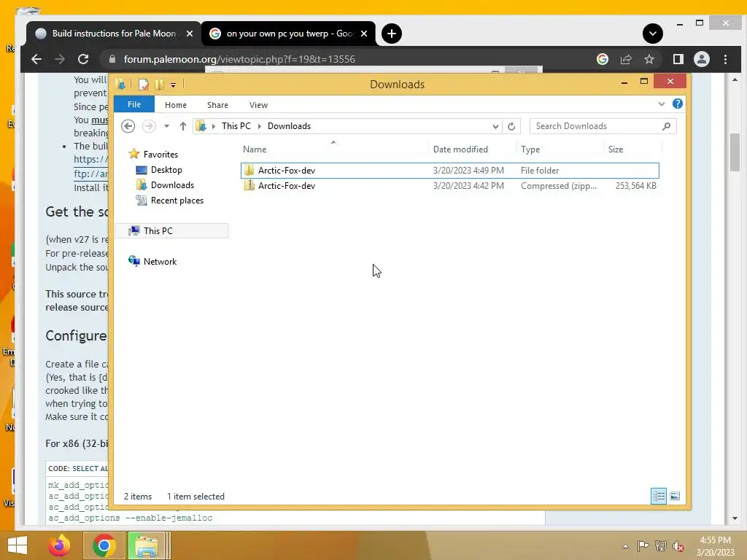Open Firefox from the taskbar
The height and width of the screenshot is (560, 747).
(x=59, y=545)
